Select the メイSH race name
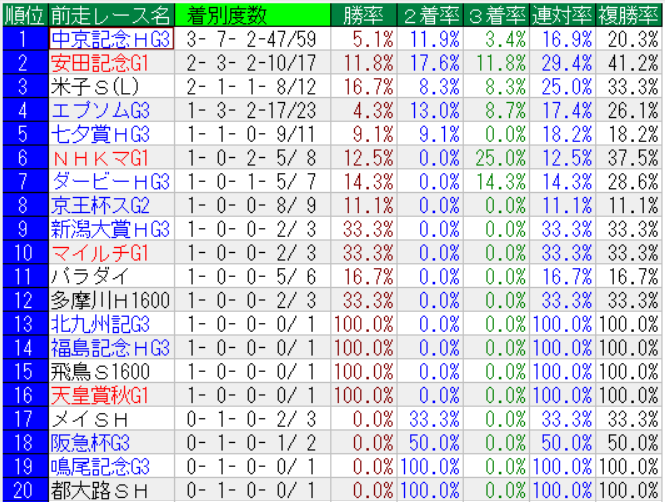Image resolution: width=665 pixels, height=502 pixels. pos(89,419)
